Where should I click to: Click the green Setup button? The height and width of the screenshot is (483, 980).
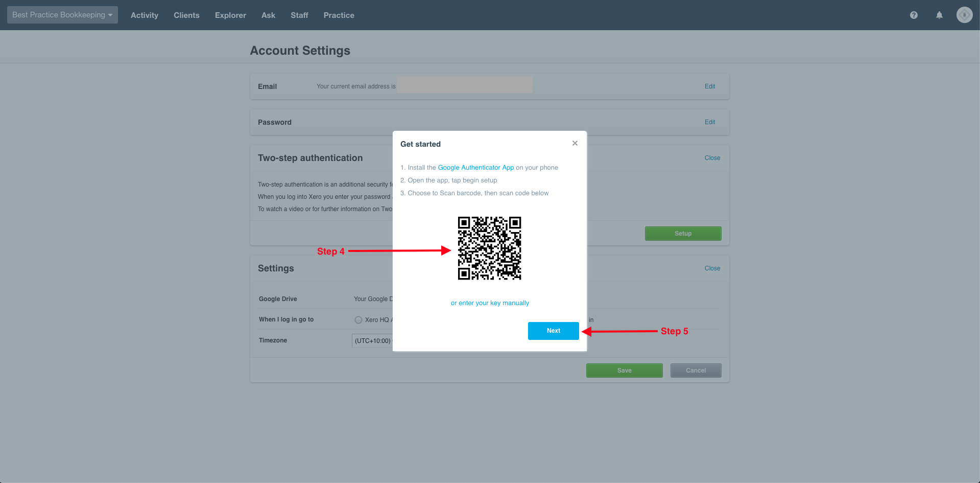683,234
